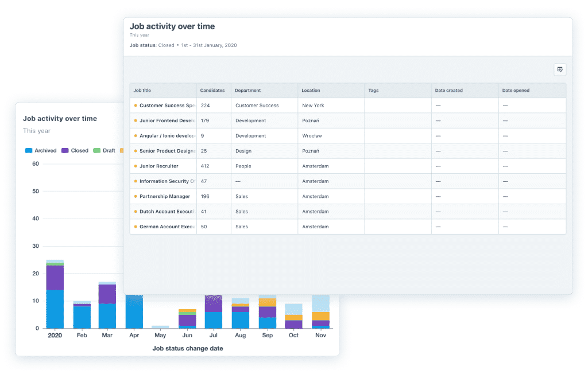588x374 pixels.
Task: Click the Job title column header
Action: 142,91
